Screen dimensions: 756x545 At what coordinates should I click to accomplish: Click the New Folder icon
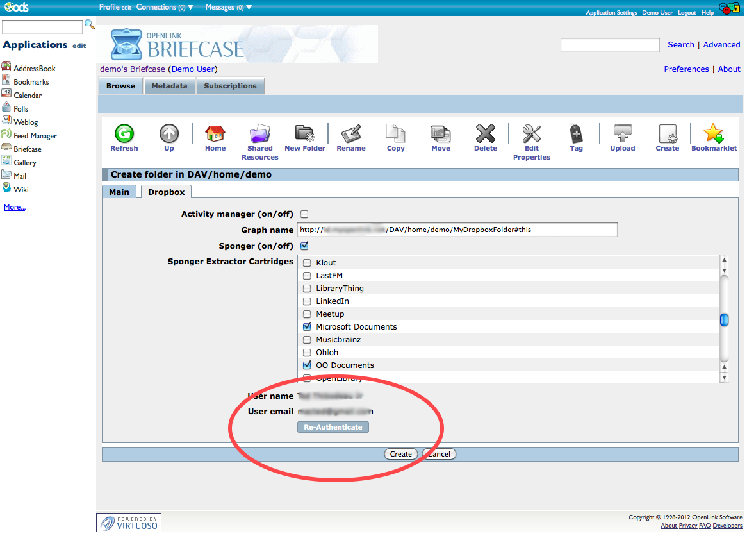(x=305, y=134)
